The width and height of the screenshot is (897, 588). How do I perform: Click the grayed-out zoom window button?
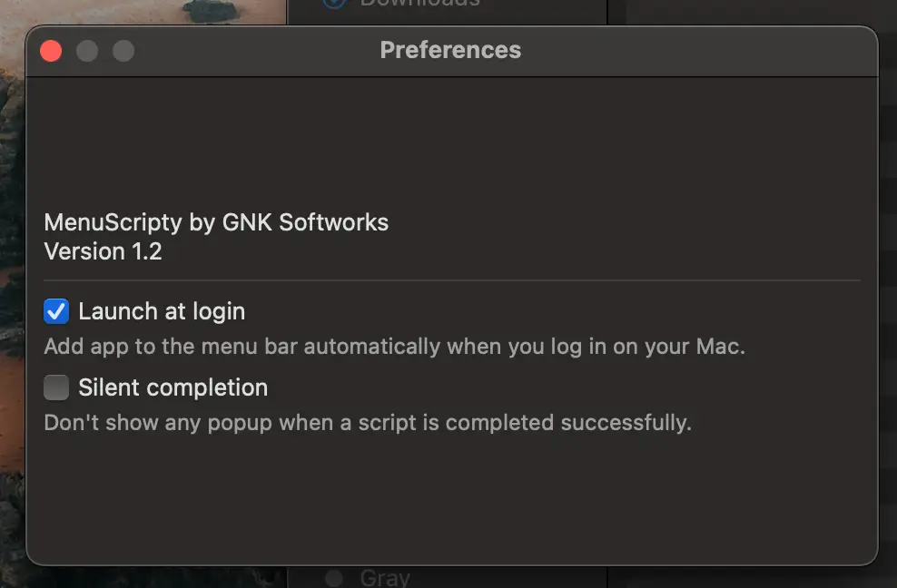(123, 51)
